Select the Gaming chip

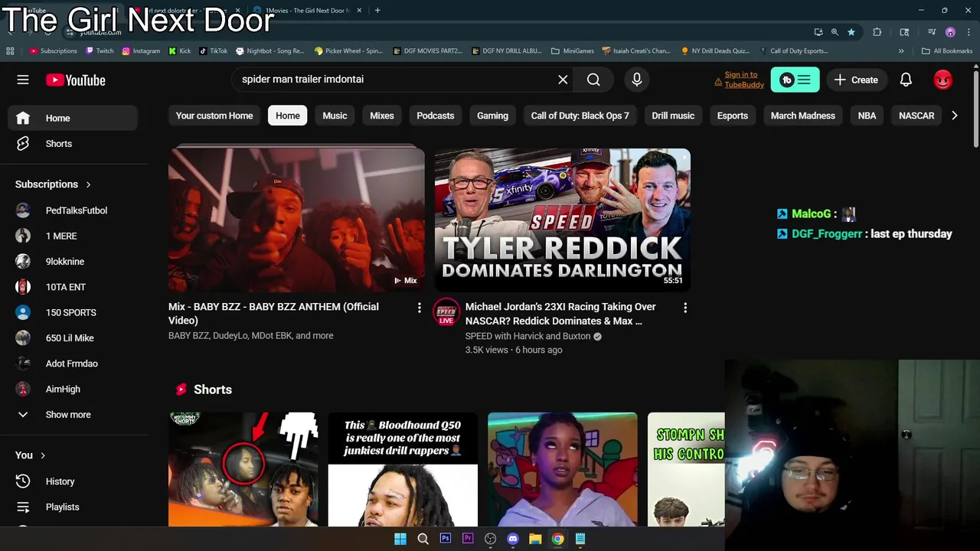point(492,116)
